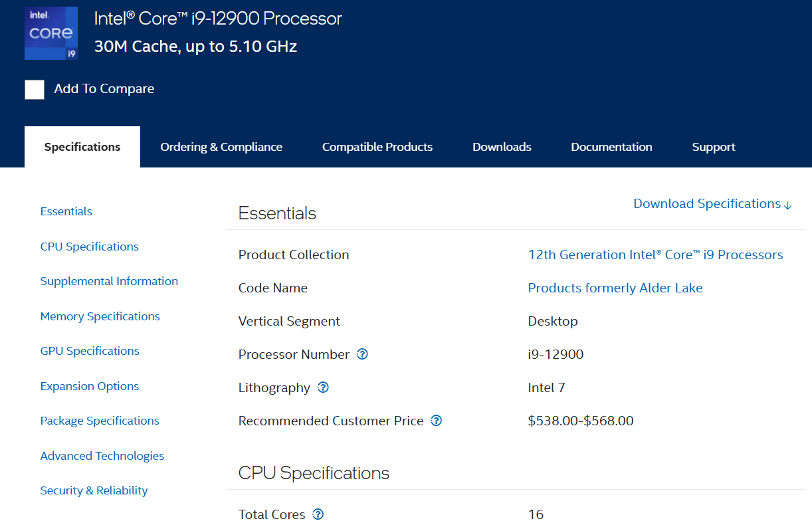Viewport: 812px width, 525px height.
Task: Open Package Specifications sidebar link
Action: click(x=100, y=421)
